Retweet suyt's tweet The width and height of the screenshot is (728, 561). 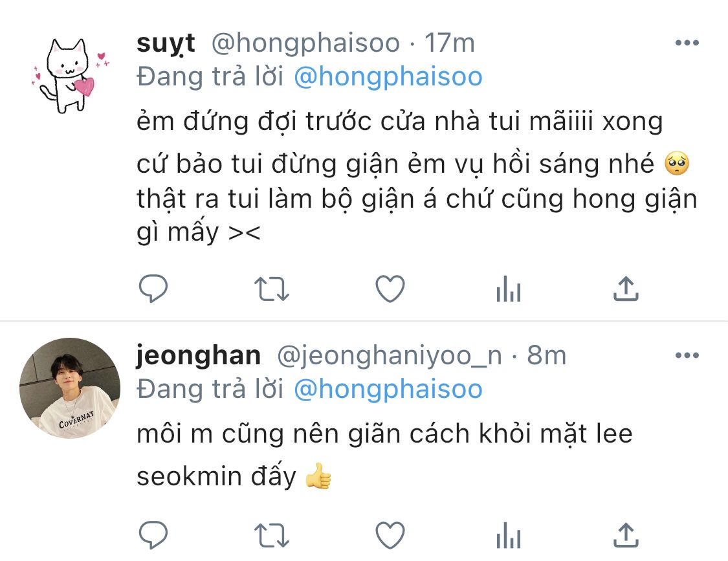tap(272, 289)
